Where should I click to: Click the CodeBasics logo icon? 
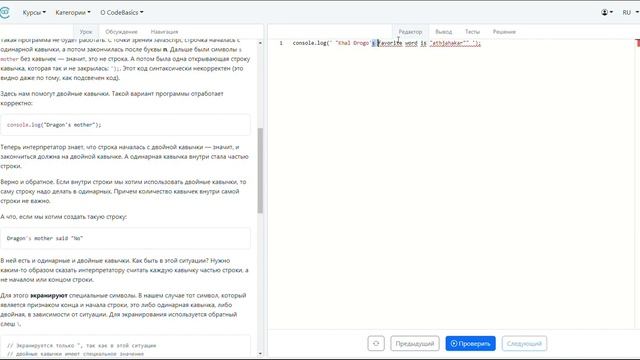pos(4,12)
